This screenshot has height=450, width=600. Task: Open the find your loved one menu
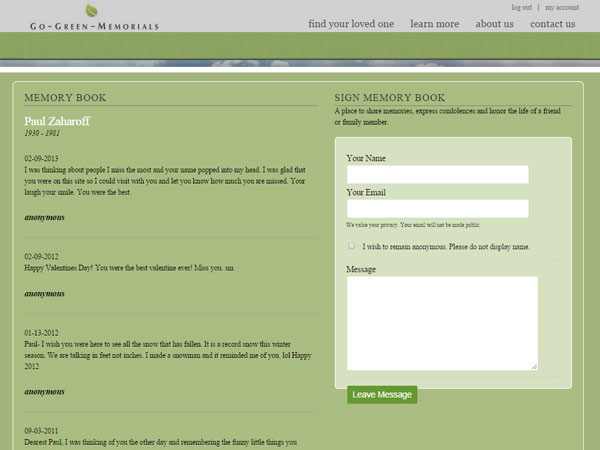(351, 24)
